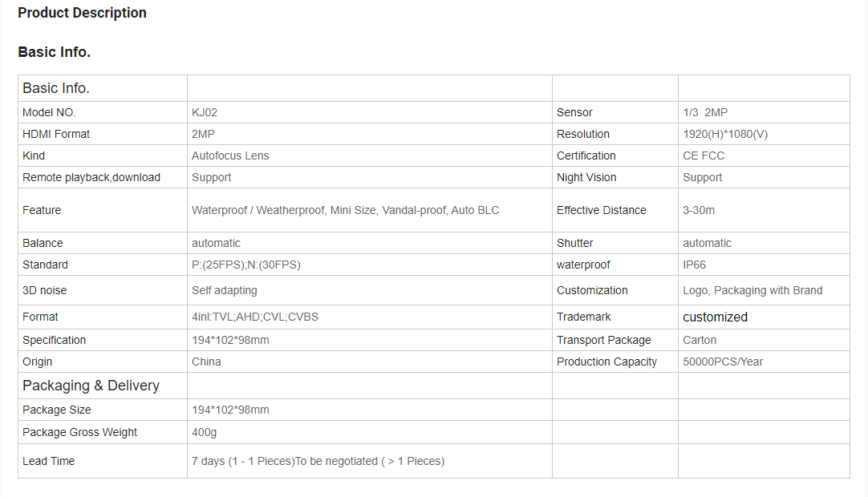Select the Logo, Packaging with Brand text
Viewport: 868px width, 497px height.
(752, 290)
